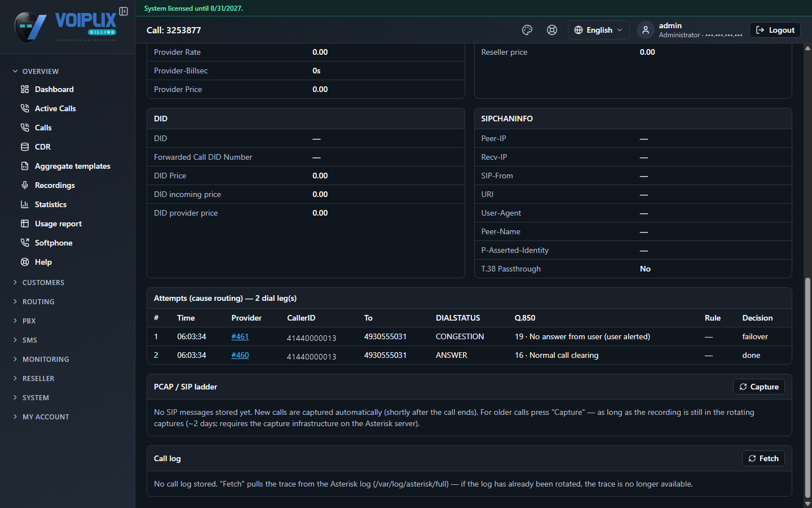Click the Recordings microphone icon
This screenshot has height=508, width=812.
tap(25, 185)
